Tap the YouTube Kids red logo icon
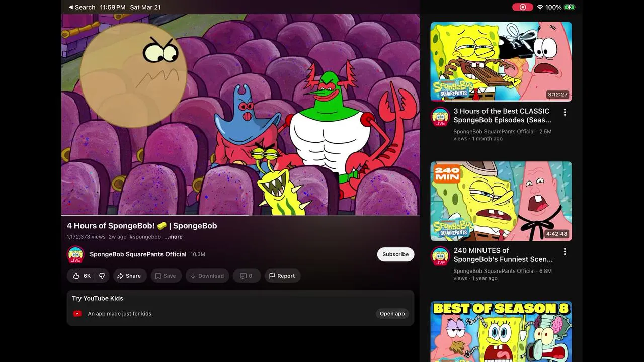The image size is (644, 362). coord(77,314)
